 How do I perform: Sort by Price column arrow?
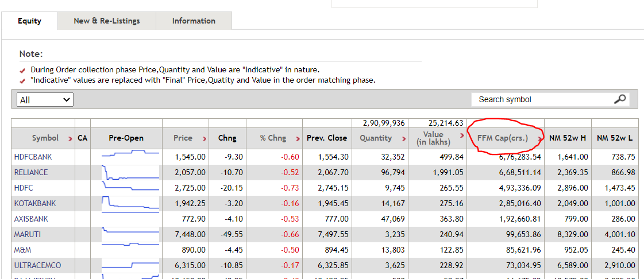tap(204, 138)
